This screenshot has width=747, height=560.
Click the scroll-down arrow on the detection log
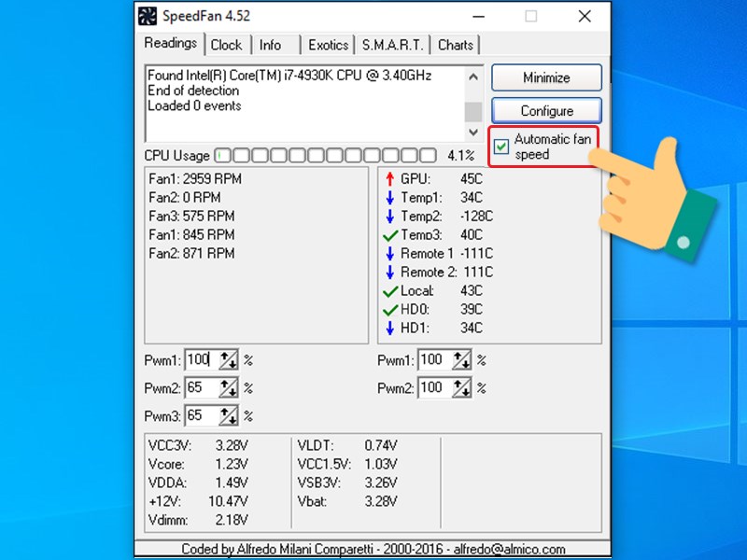click(x=473, y=133)
